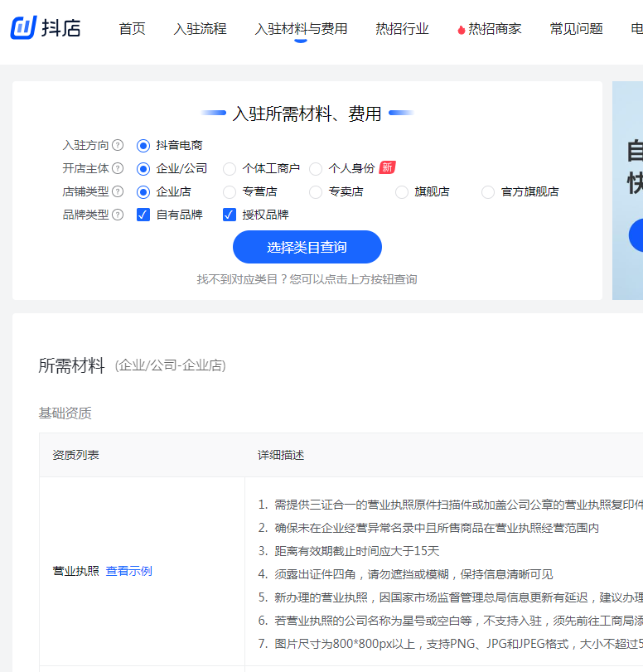
Task: Click the 详细描述 column header
Action: (x=281, y=455)
